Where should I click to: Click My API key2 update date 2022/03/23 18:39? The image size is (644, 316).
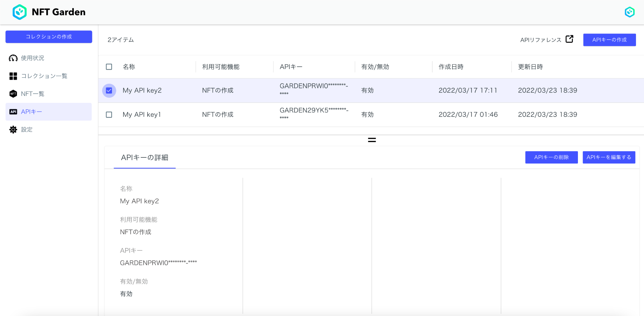tap(547, 90)
